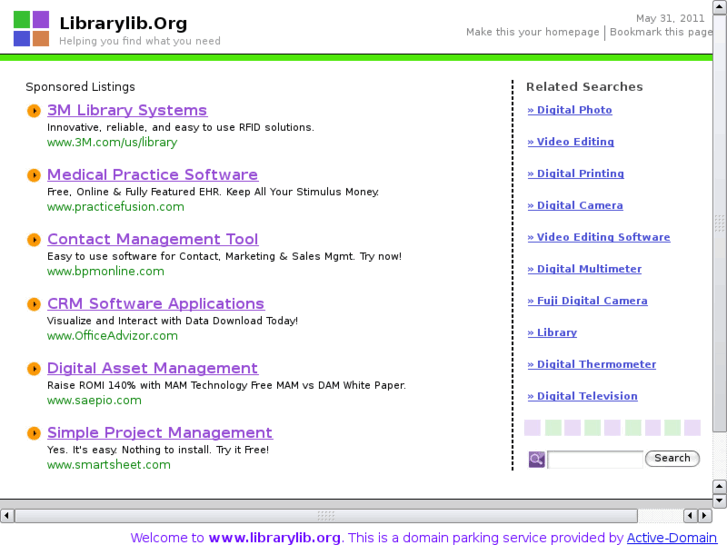Open the Digital Asset Management listing

click(x=152, y=368)
